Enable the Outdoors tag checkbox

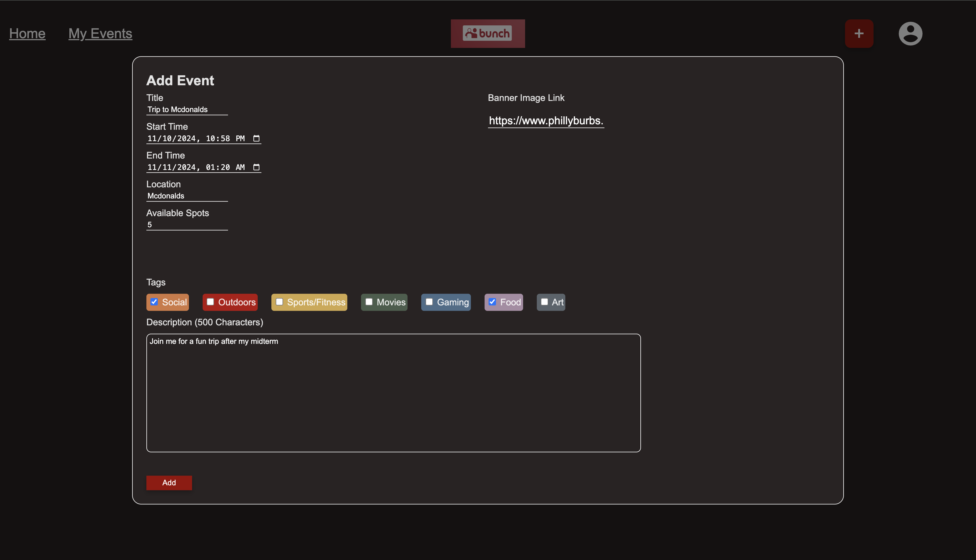(x=210, y=302)
